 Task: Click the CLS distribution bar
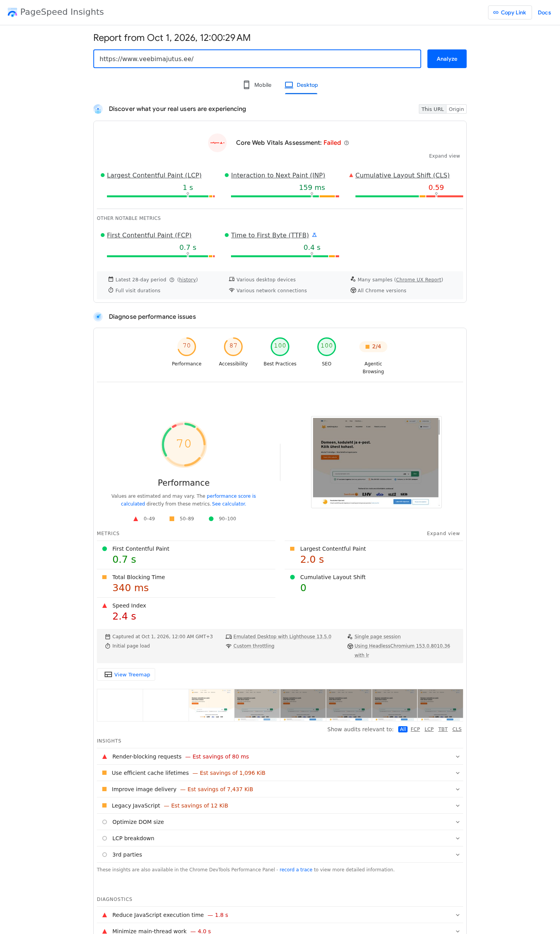[409, 196]
